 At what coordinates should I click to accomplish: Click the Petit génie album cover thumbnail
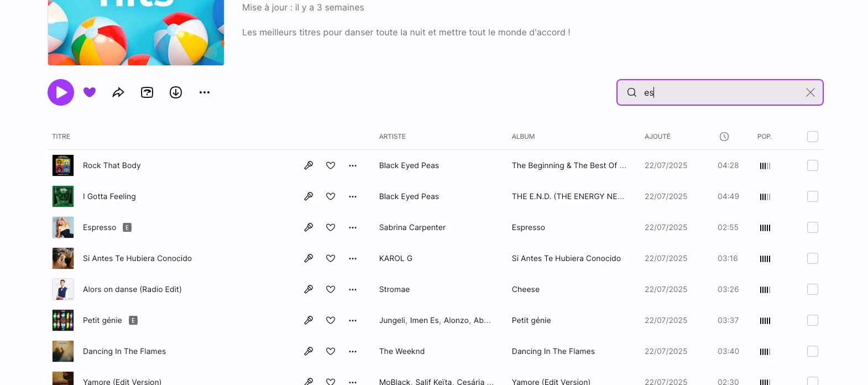point(63,320)
